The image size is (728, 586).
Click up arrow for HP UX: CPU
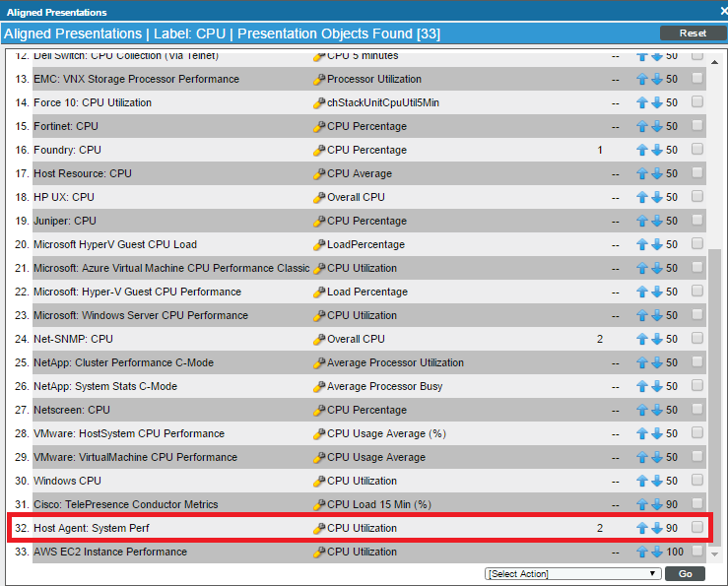(641, 197)
